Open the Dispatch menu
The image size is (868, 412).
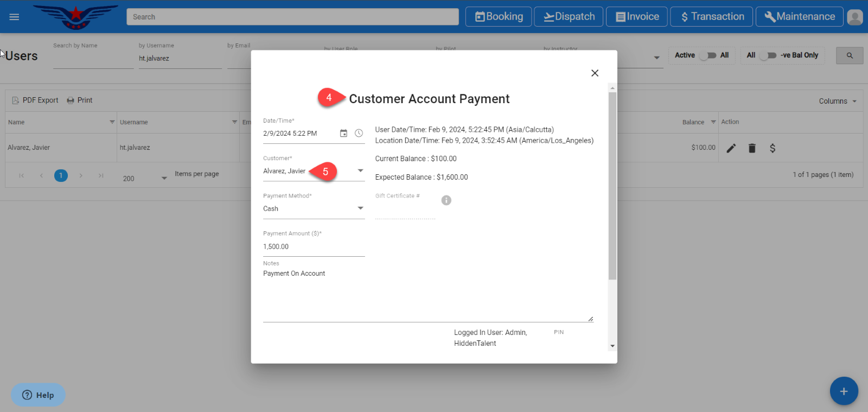tap(569, 17)
